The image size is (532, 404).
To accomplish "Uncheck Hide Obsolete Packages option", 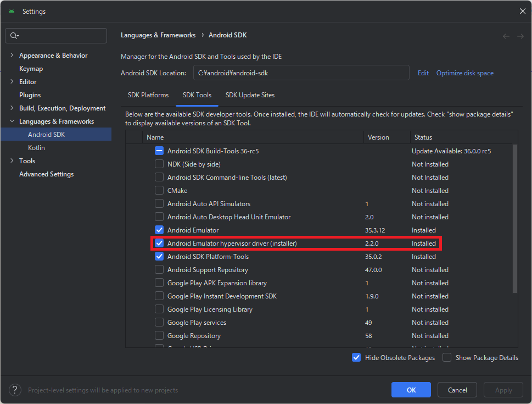I will tap(357, 358).
